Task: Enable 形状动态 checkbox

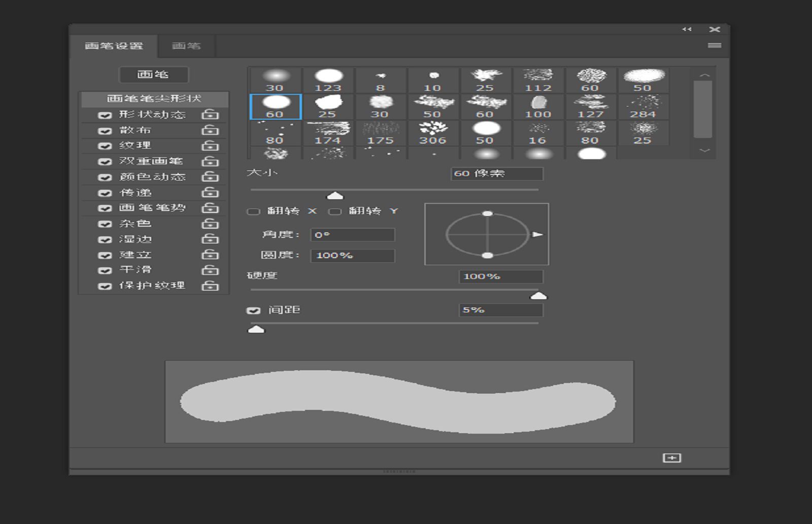Action: tap(105, 116)
